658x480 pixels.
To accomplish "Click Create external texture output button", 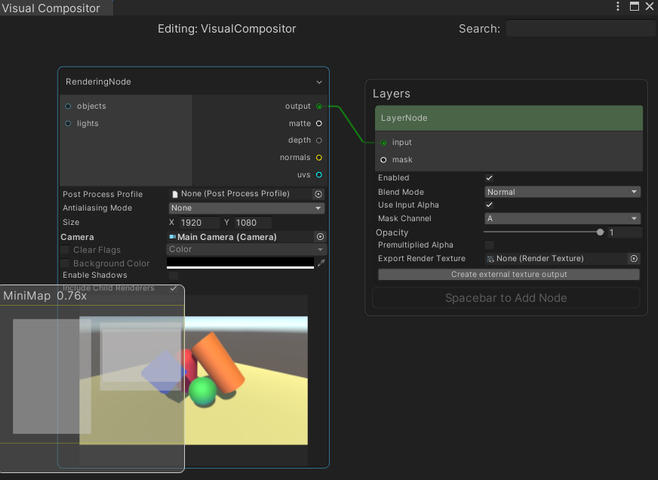I will tap(508, 274).
